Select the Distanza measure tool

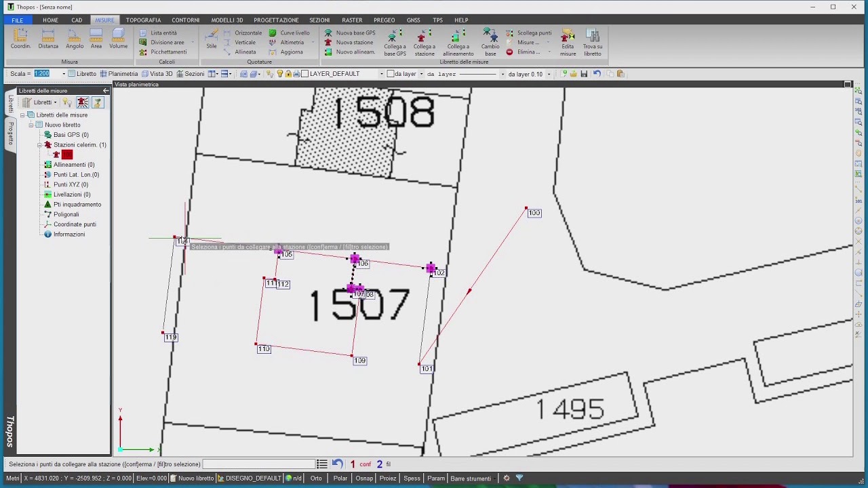pyautogui.click(x=48, y=39)
